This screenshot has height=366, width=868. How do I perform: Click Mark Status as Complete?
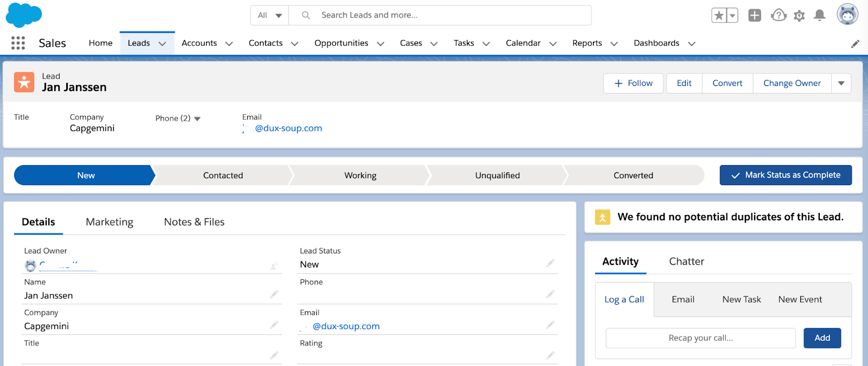point(786,175)
